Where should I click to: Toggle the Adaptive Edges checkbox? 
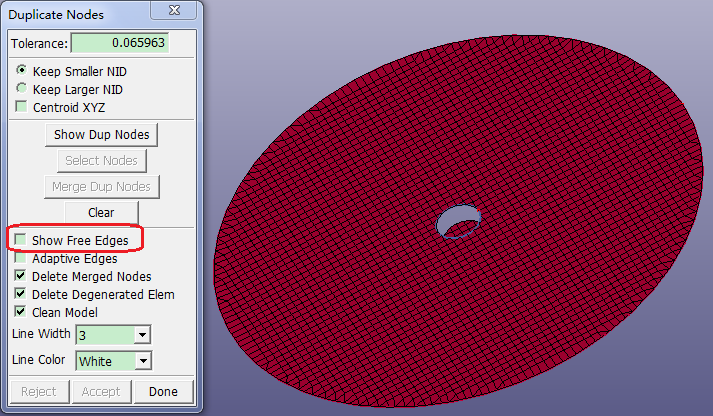[x=21, y=258]
